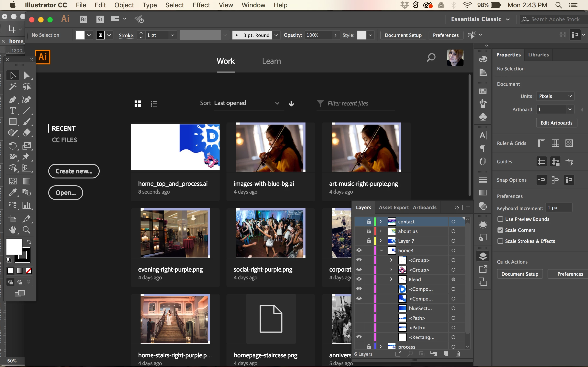The height and width of the screenshot is (367, 588).
Task: Enable Use Preview Bounds checkbox
Action: pyautogui.click(x=500, y=219)
